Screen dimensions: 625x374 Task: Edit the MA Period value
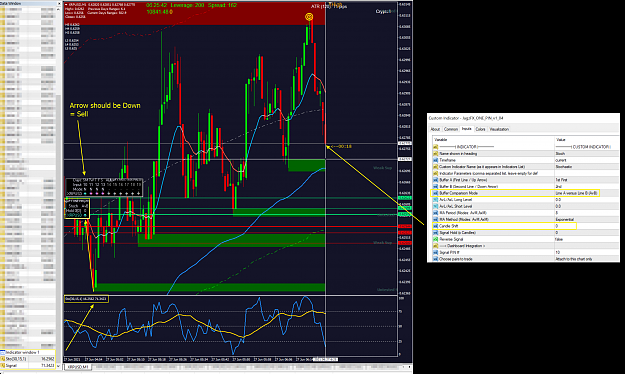point(586,213)
